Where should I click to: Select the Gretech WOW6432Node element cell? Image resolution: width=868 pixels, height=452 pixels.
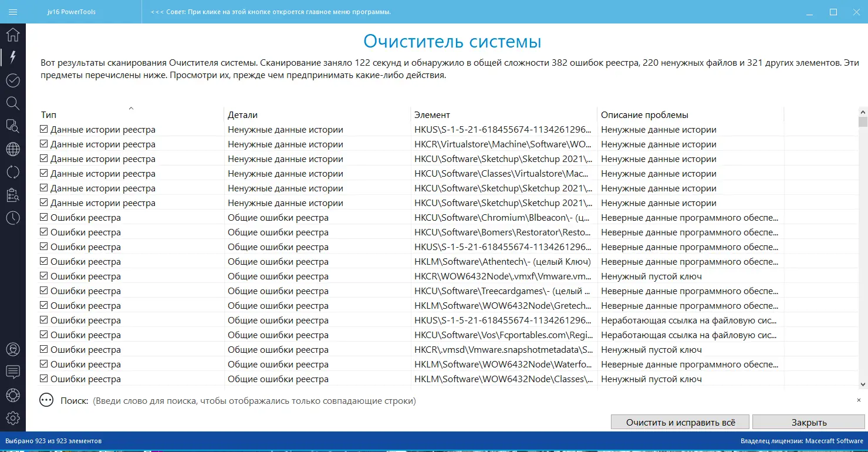click(504, 305)
